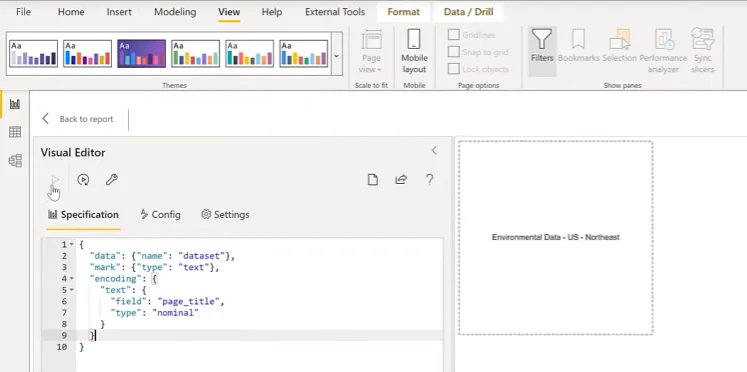Fold encoding block at line 4
The width and height of the screenshot is (747, 372).
(71, 279)
